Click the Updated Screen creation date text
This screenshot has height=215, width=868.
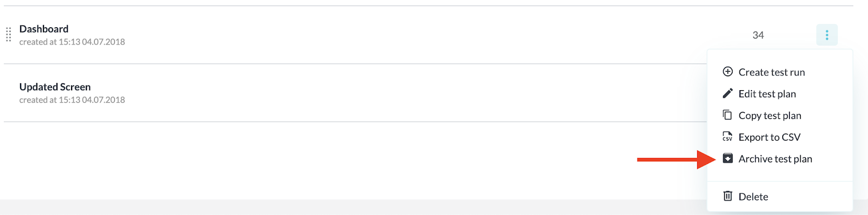[72, 100]
